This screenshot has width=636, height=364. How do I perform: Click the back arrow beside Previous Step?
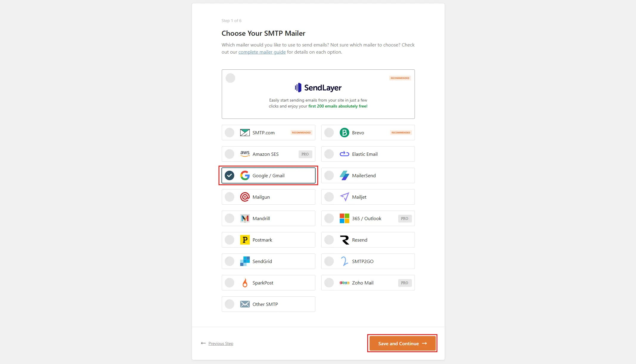tap(203, 343)
